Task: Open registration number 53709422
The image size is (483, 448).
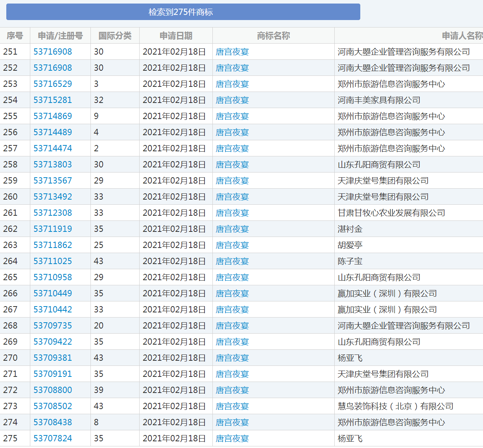Action: point(53,342)
